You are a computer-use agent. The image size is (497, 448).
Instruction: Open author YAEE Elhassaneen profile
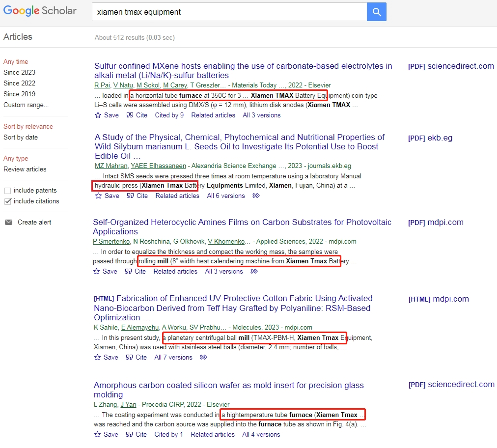159,166
